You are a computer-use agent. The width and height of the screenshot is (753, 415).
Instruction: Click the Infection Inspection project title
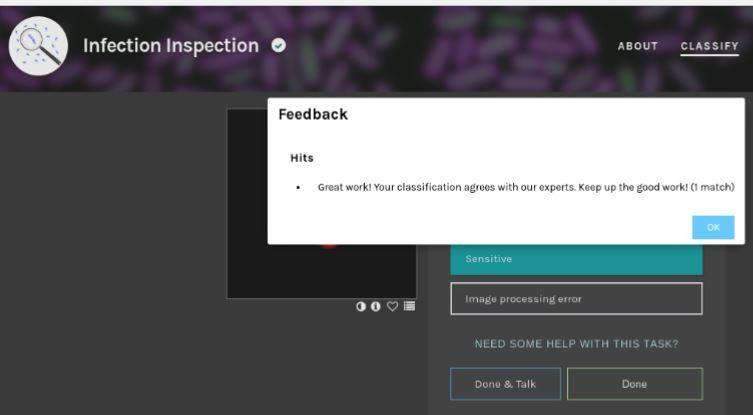[170, 46]
